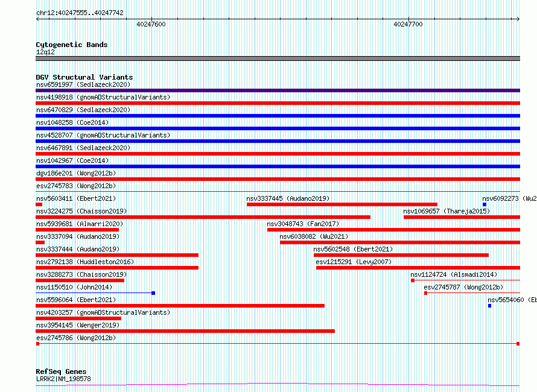The height and width of the screenshot is (392, 537).
Task: Select the nsv3337445 (Audano2019) label
Action: 288,198
